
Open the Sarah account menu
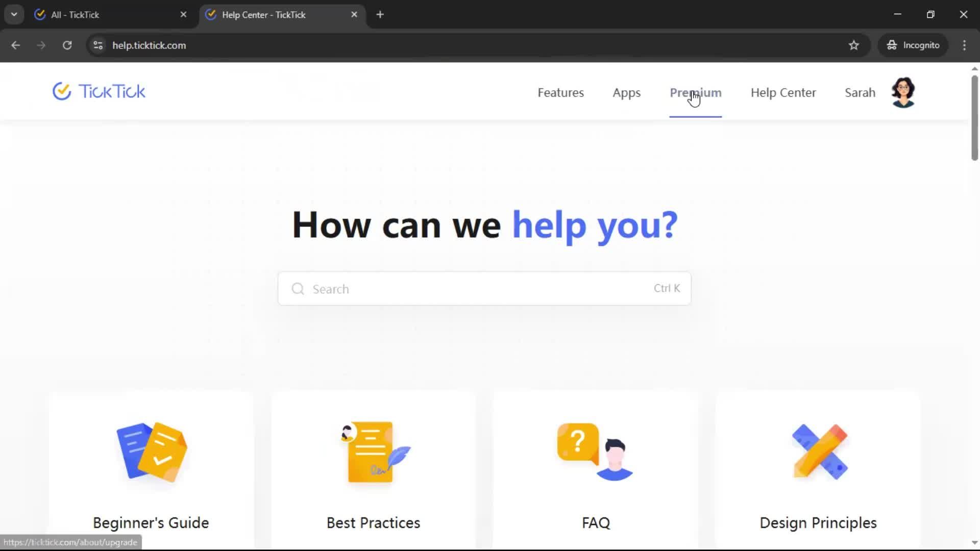[x=860, y=93]
